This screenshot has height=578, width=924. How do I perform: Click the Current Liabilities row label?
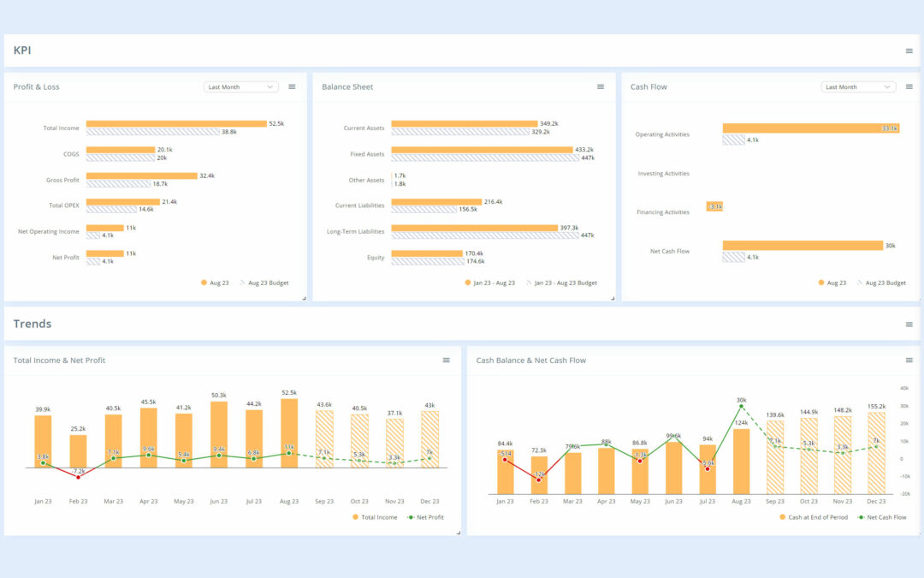[x=359, y=206]
